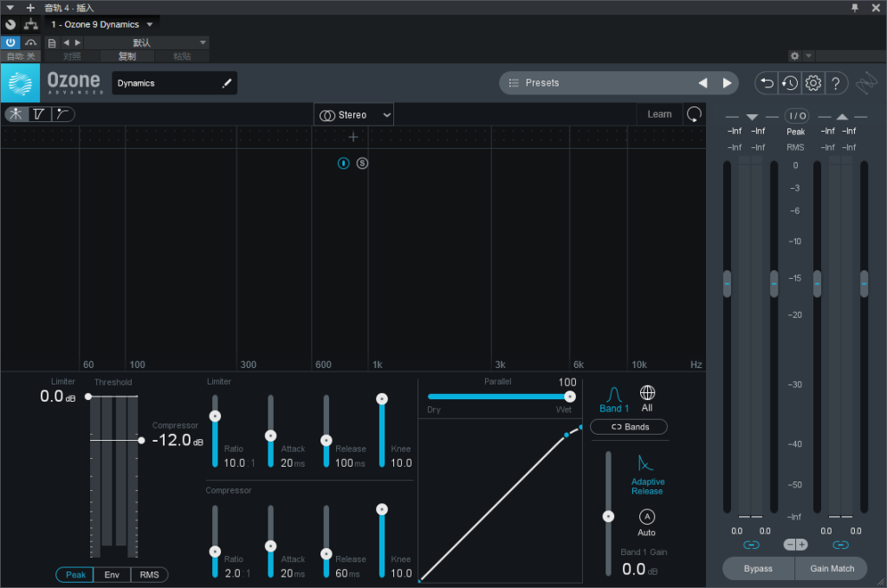
Task: Select the All bands globe icon
Action: [x=647, y=392]
